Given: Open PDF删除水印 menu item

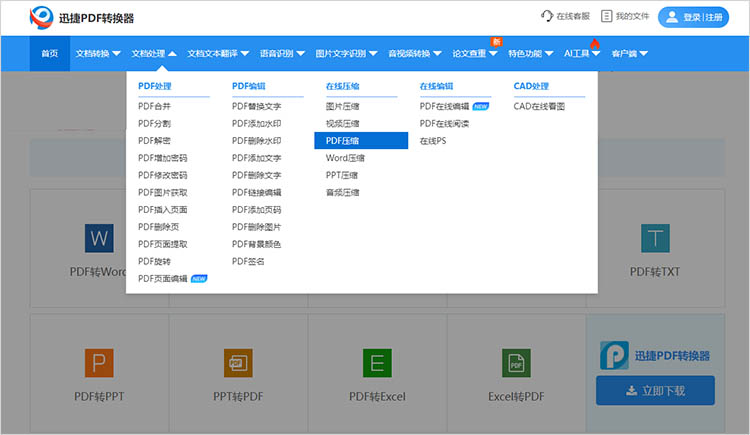Looking at the screenshot, I should tap(256, 141).
